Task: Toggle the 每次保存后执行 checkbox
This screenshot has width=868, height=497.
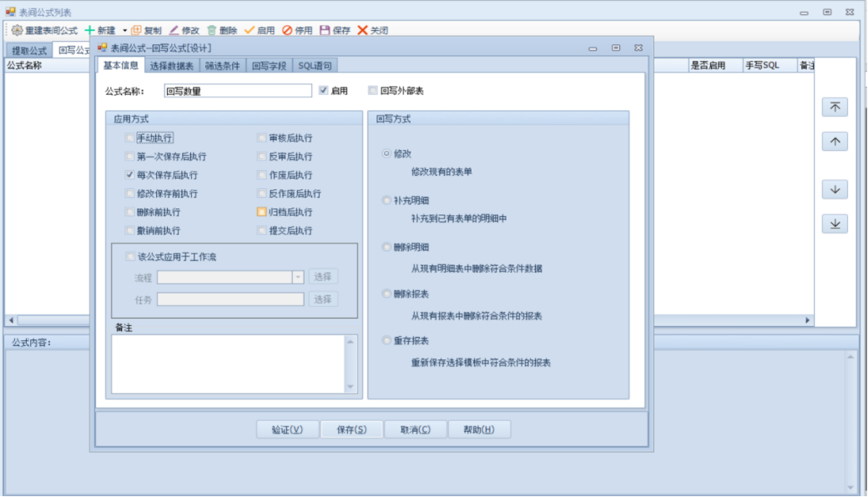Action: point(129,175)
